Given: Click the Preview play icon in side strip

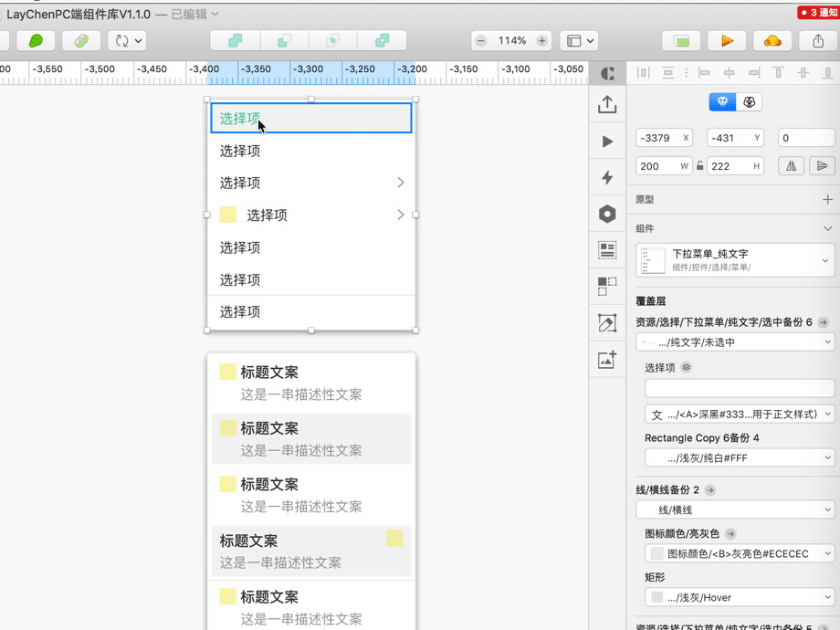Looking at the screenshot, I should tap(607, 142).
